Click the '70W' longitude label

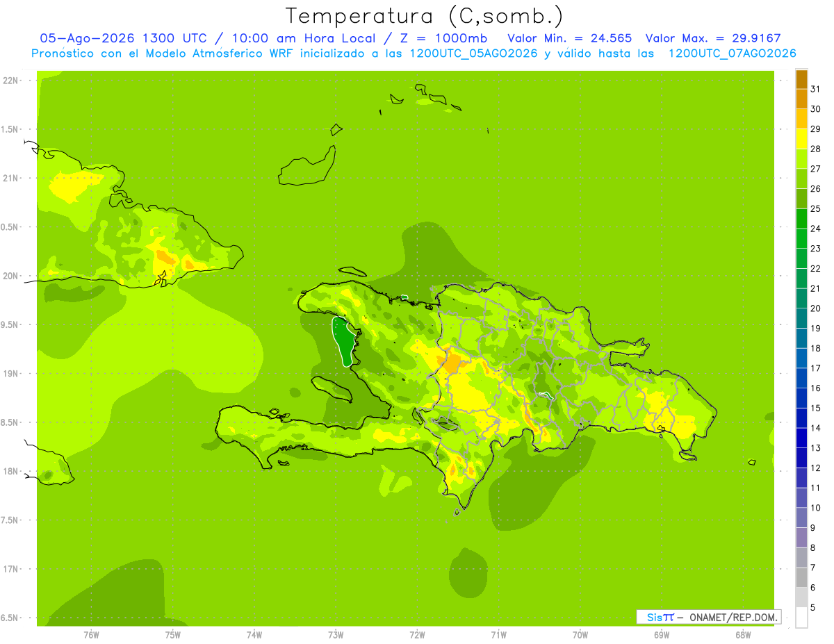(580, 635)
